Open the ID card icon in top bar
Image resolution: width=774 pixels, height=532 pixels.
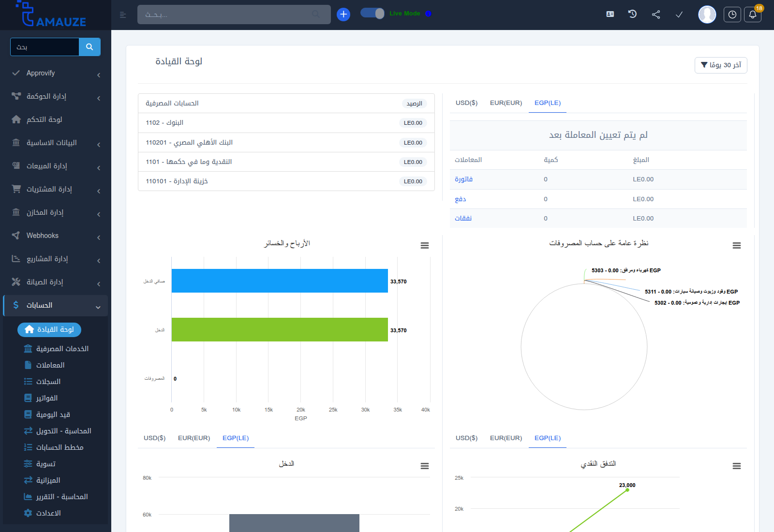tap(610, 14)
